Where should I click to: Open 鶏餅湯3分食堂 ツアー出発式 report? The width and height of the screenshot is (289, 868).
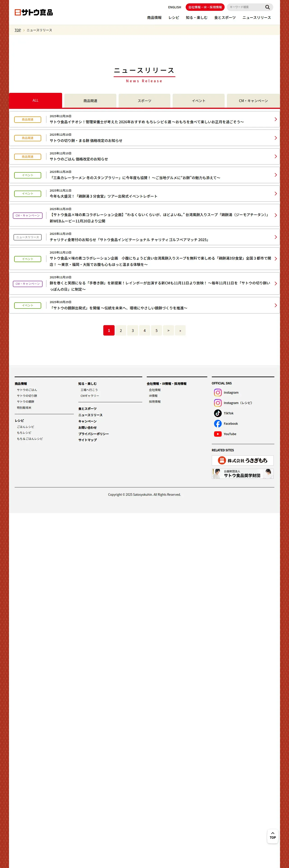pyautogui.click(x=144, y=193)
